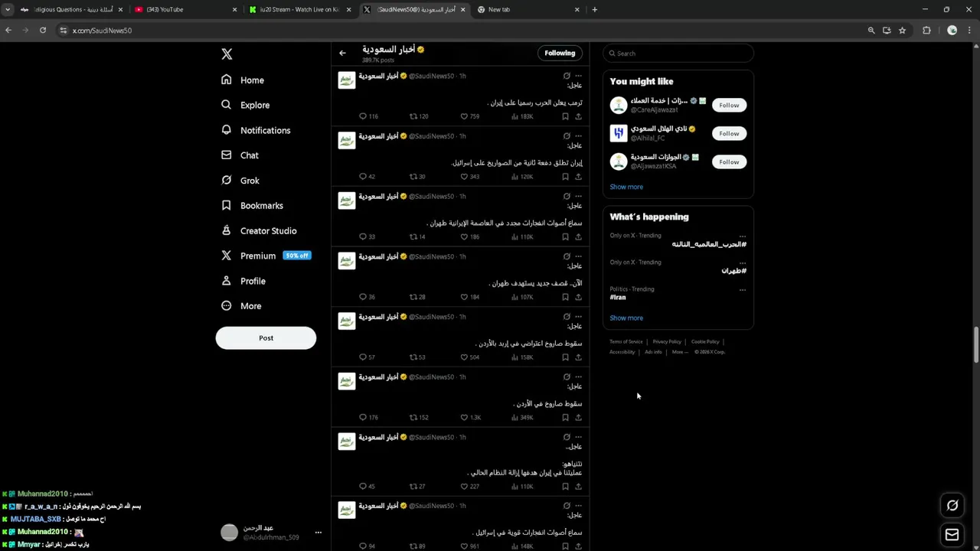Click the X logo in the sidebar
The height and width of the screenshot is (551, 980).
pyautogui.click(x=227, y=54)
